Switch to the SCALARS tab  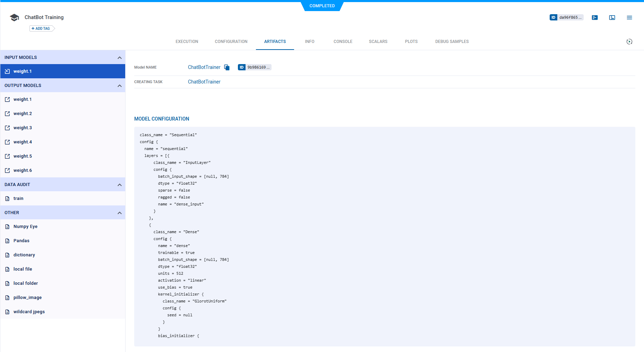(378, 41)
